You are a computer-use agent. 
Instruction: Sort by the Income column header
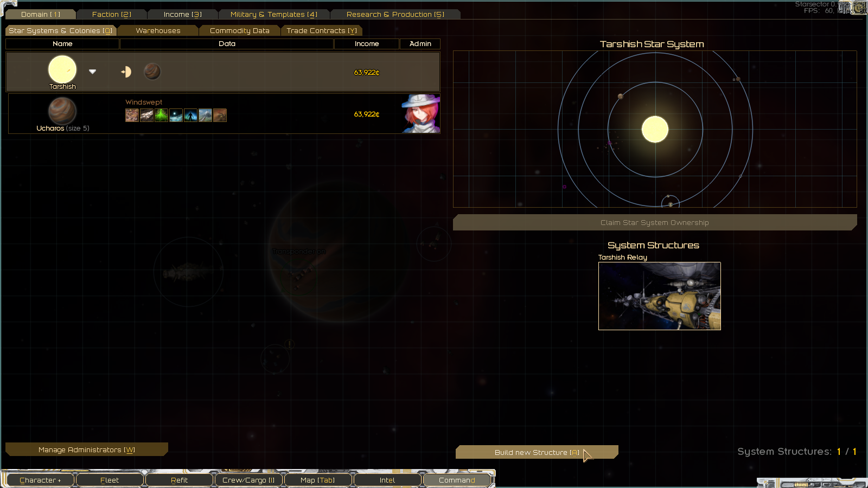coord(367,44)
